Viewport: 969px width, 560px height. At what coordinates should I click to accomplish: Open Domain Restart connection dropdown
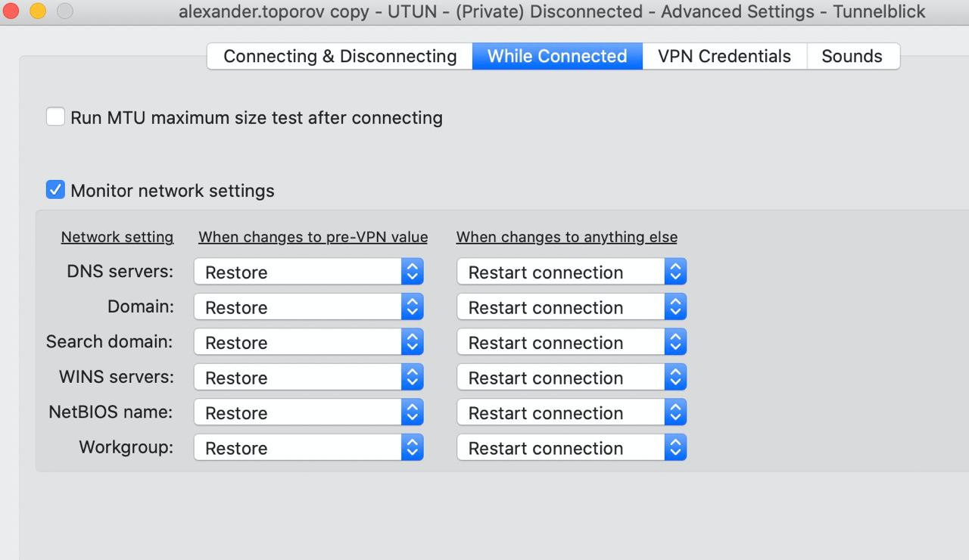coord(572,307)
